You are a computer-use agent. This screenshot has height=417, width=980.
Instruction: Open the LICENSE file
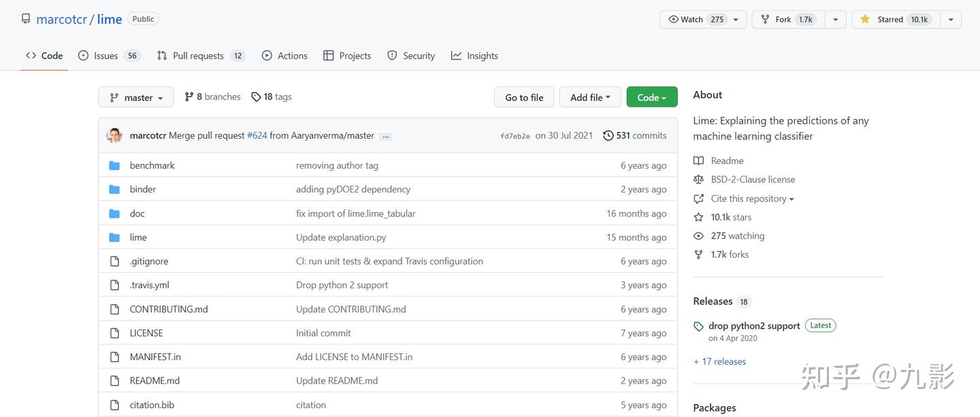(146, 333)
